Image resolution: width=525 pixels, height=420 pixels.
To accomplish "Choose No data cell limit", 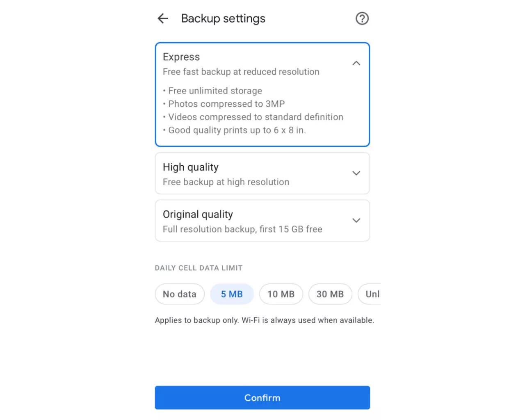I will 180,294.
